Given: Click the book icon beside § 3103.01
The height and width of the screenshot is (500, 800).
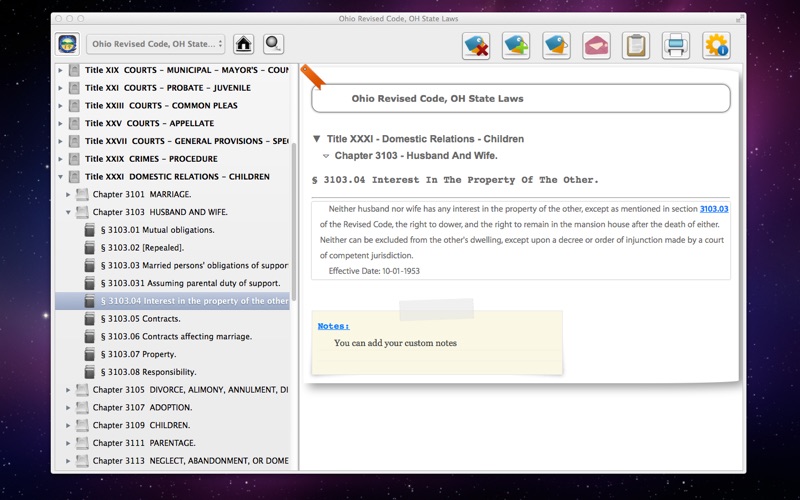Looking at the screenshot, I should (89, 230).
